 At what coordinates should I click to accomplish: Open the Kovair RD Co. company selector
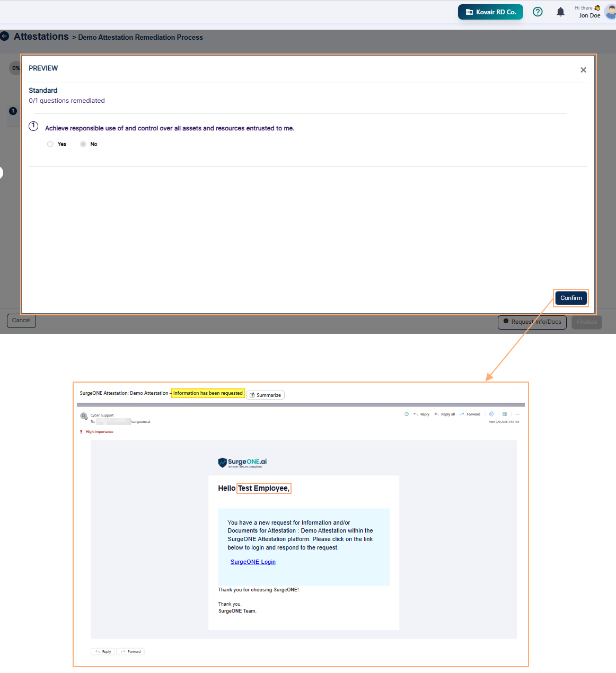click(x=490, y=12)
